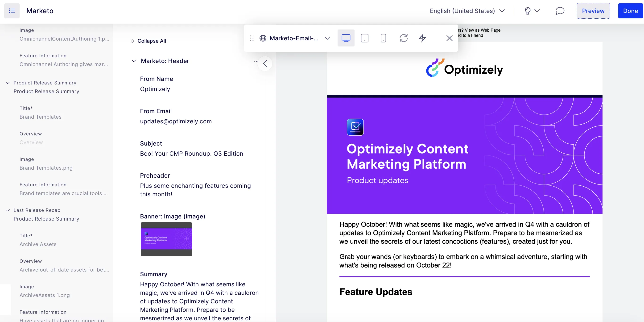Select OmnichannelContentAuthoring 1.png image item

click(64, 39)
